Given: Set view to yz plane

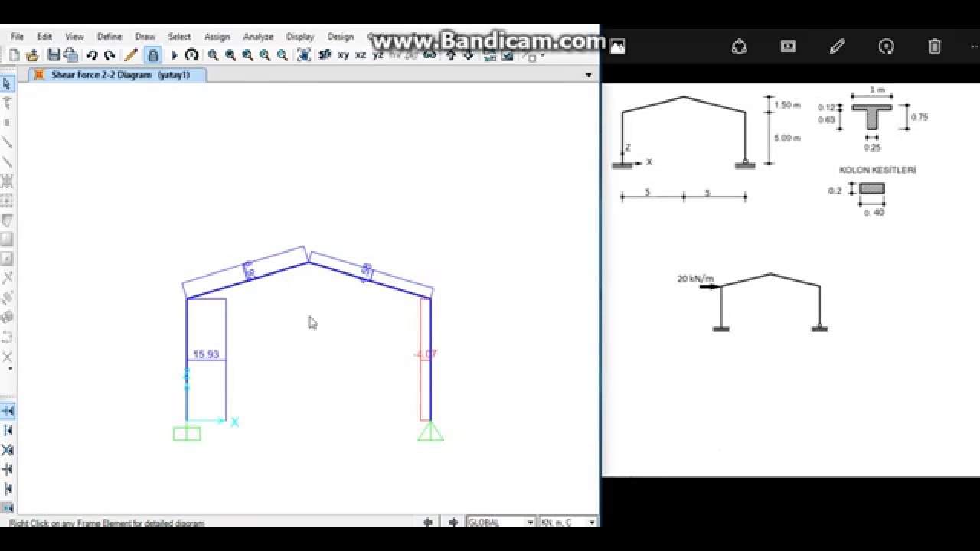Looking at the screenshot, I should (378, 55).
